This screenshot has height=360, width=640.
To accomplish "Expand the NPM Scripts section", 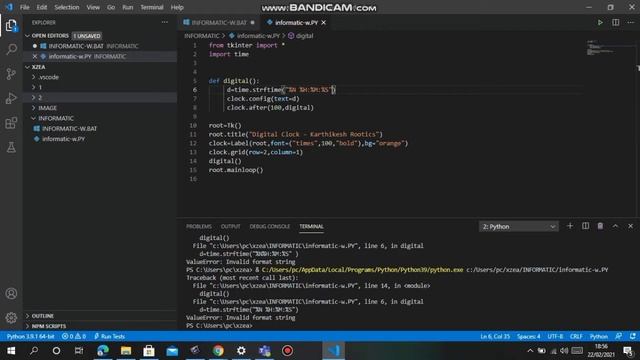I will [49, 326].
